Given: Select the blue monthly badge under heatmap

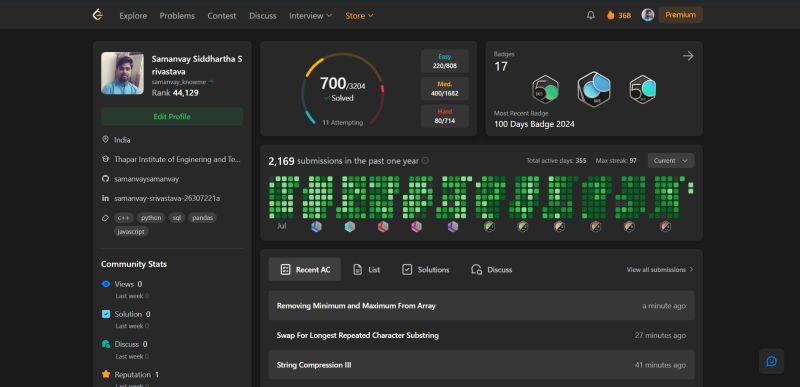Looking at the screenshot, I should [316, 226].
